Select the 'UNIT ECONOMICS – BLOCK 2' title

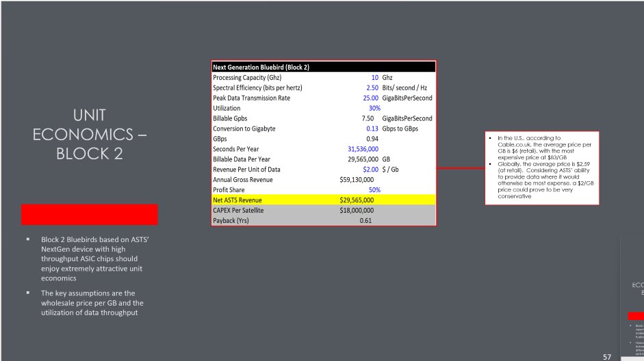tap(90, 134)
